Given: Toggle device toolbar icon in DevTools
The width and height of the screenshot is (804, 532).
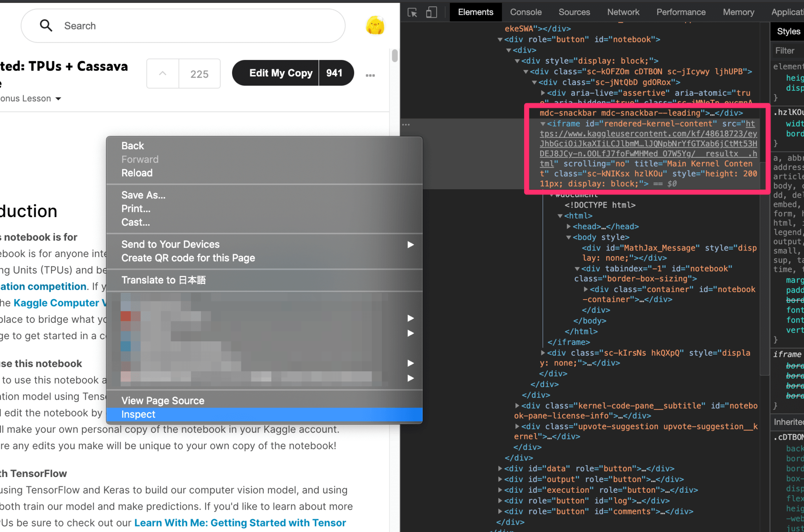Looking at the screenshot, I should [431, 13].
